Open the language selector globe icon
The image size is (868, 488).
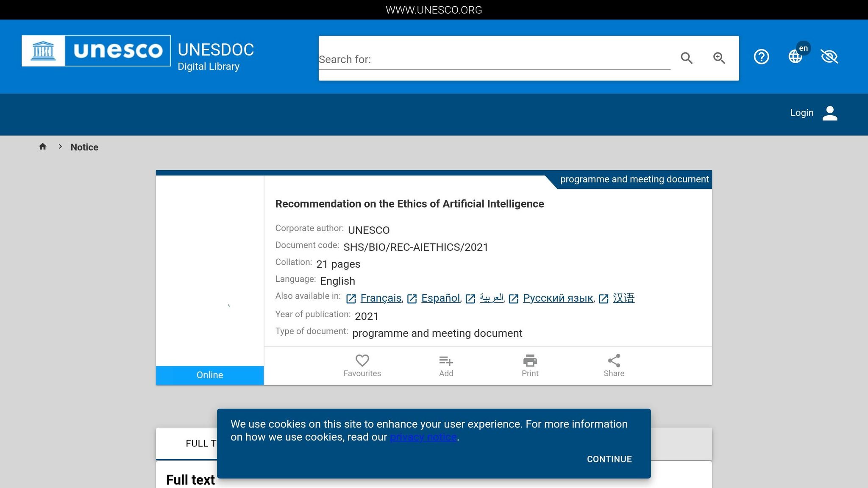coord(795,57)
